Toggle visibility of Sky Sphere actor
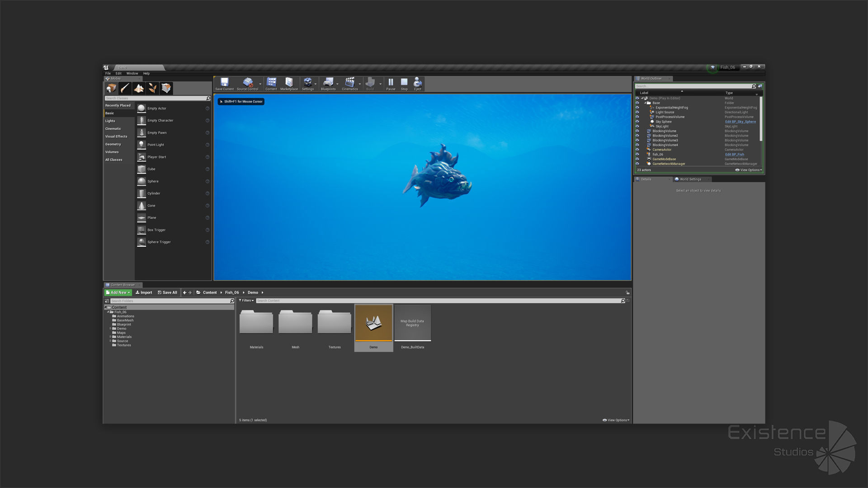This screenshot has height=488, width=868. 637,122
